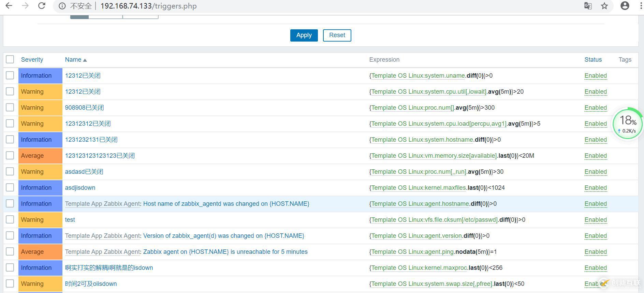Image resolution: width=644 pixels, height=293 pixels.
Task: Click the 18% network speed widget
Action: pos(628,124)
